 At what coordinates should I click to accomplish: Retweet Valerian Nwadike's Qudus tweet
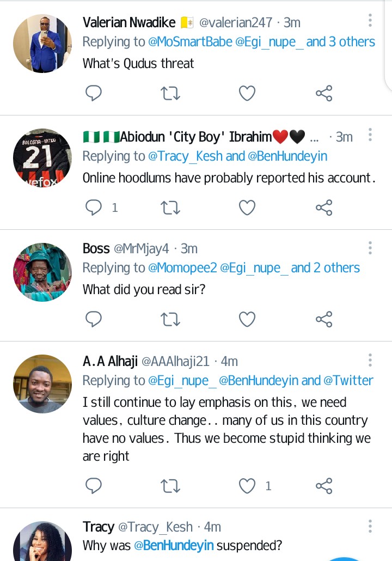(x=170, y=94)
